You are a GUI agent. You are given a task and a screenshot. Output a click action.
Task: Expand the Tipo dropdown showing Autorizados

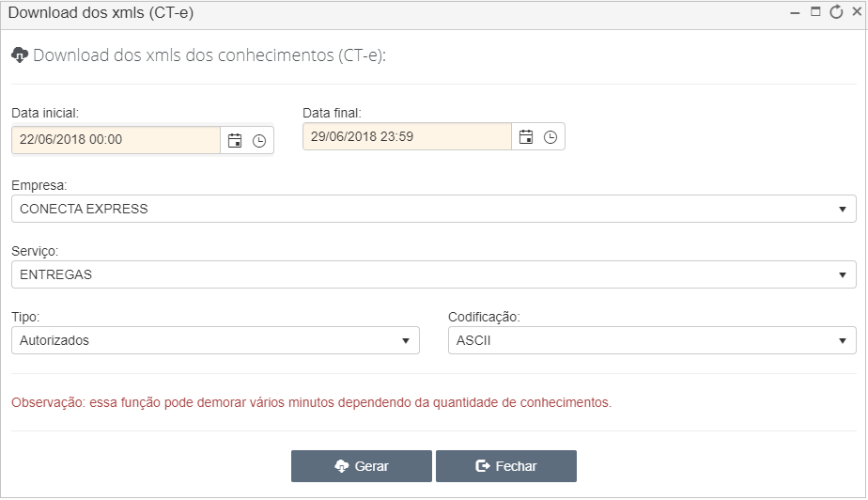pos(215,340)
